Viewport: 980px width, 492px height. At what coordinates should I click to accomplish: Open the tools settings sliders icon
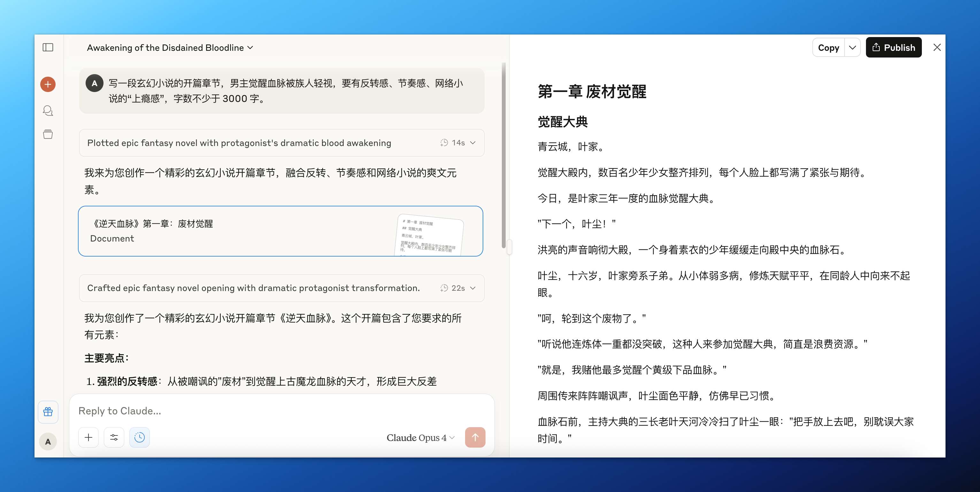(114, 438)
